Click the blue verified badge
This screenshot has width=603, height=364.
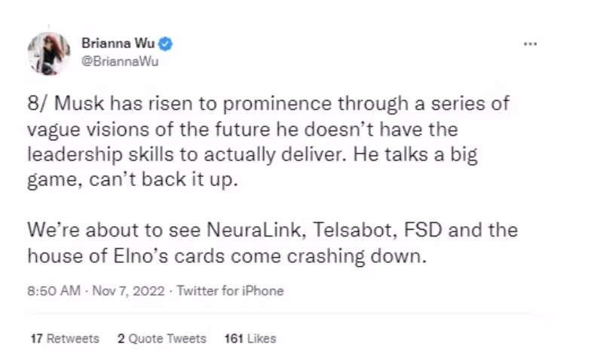point(167,44)
